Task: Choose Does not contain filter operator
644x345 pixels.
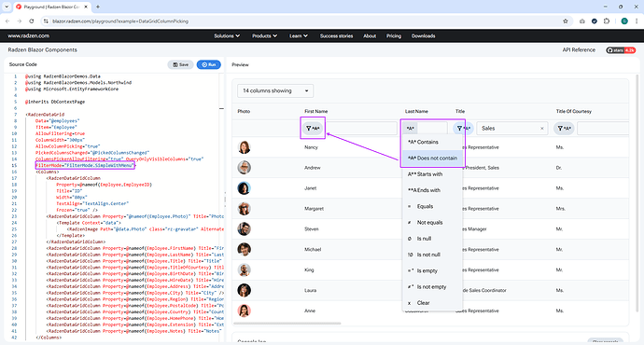Action: (x=432, y=158)
